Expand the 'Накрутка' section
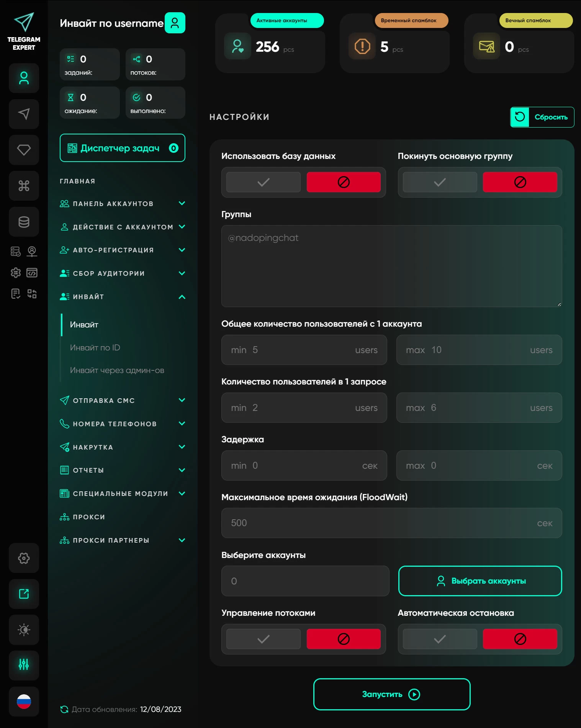Screen dimensions: 581x728 point(123,447)
